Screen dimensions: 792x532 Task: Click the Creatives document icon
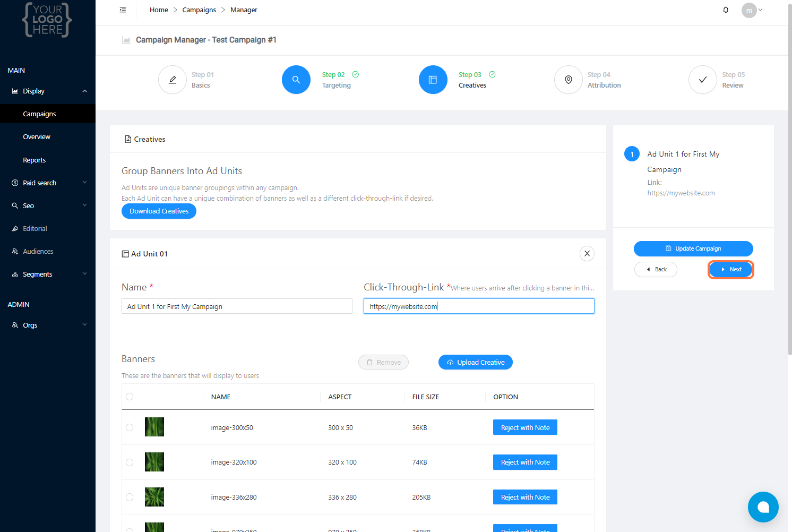point(127,139)
